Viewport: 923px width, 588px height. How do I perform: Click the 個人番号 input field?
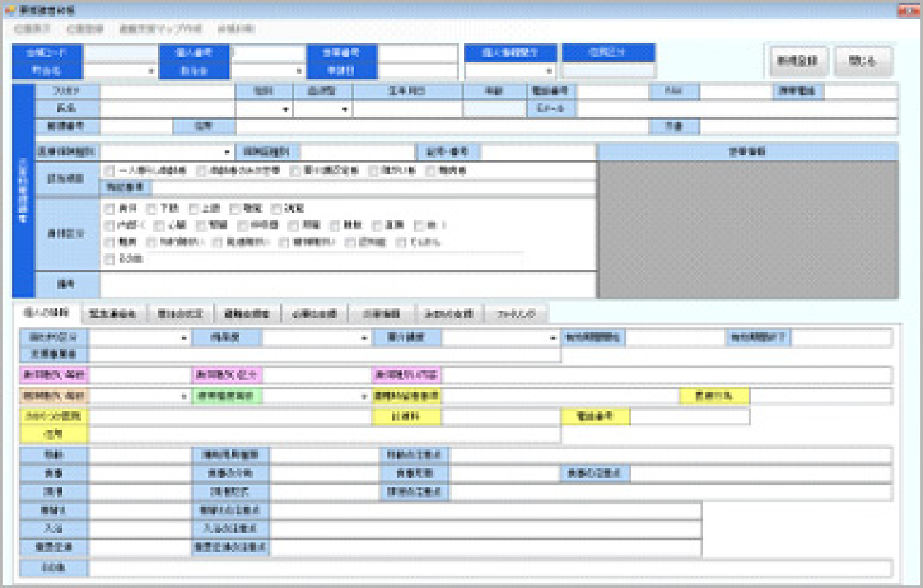click(268, 53)
